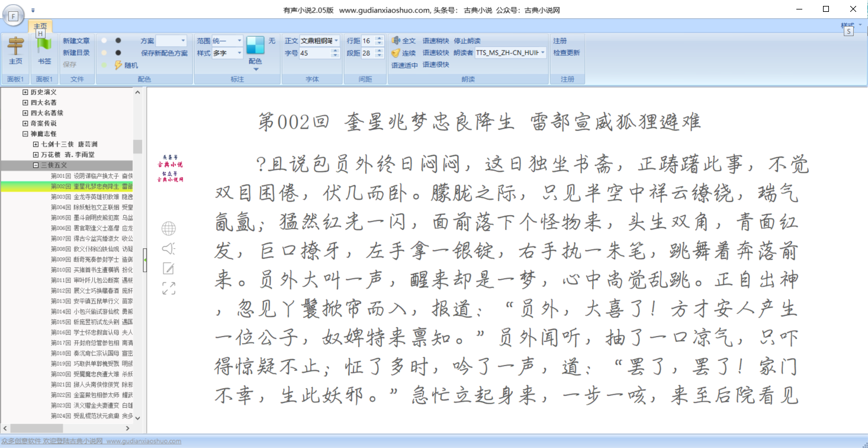Click the tree panel vertical scrollbar thumb
Image resolution: width=868 pixels, height=448 pixels.
pos(137,146)
